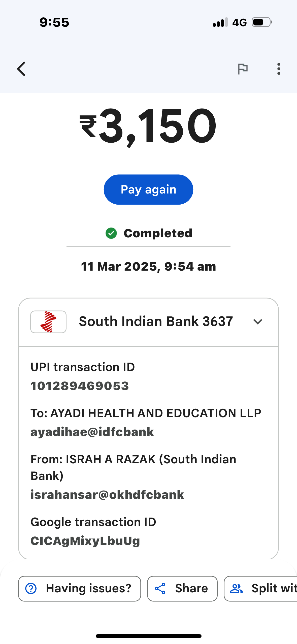The height and width of the screenshot is (644, 297).
Task: Tap the recipient ayadihae@idfcbank UPI address
Action: (x=92, y=432)
